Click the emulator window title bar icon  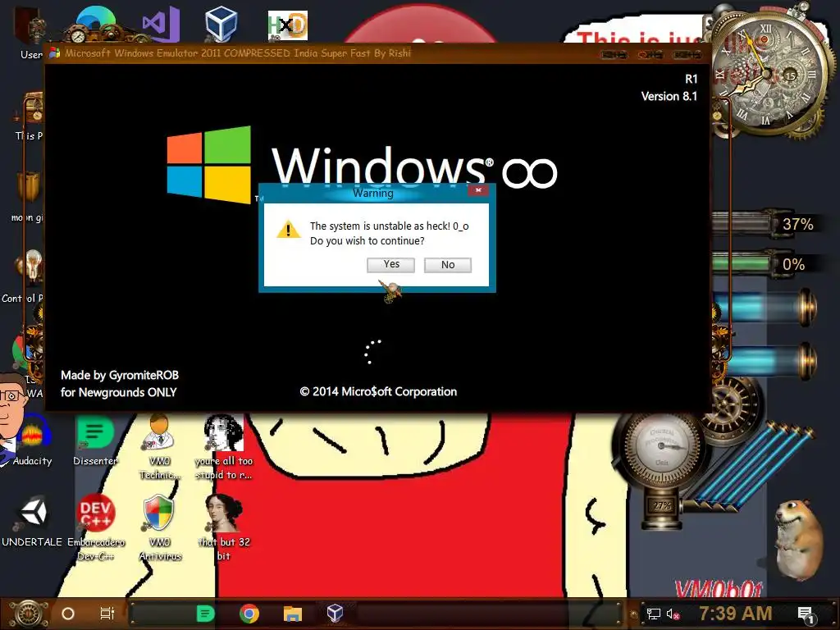(55, 53)
